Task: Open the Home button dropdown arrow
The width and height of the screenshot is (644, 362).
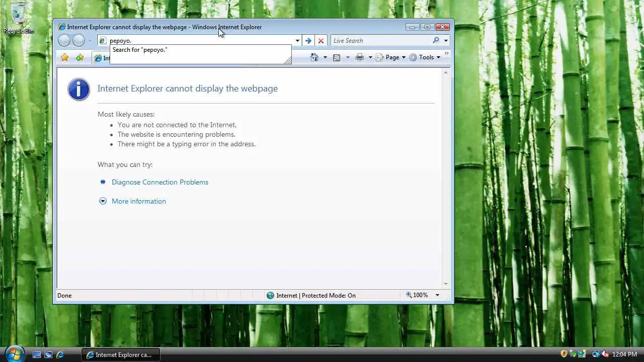Action: click(x=325, y=57)
